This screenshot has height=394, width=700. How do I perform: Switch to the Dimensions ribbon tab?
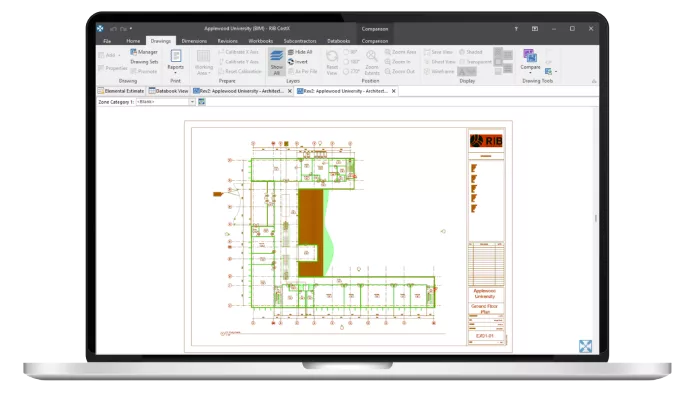coord(194,41)
